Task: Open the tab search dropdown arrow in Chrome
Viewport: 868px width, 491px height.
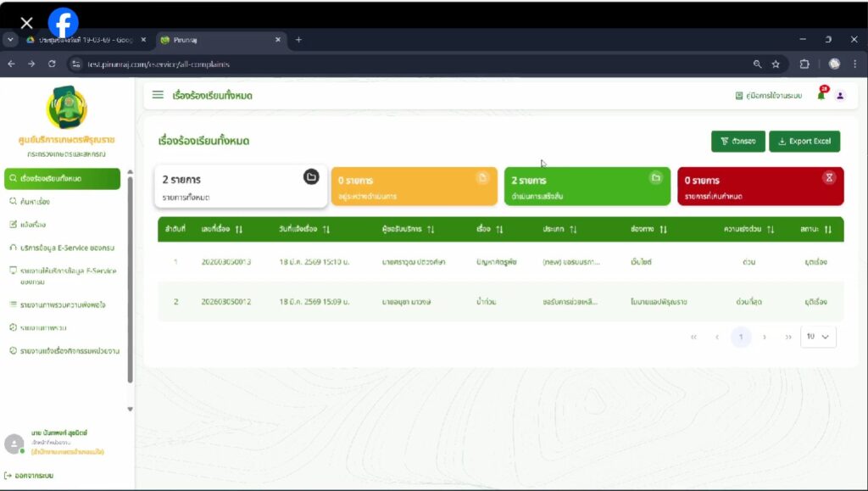Action: click(10, 40)
